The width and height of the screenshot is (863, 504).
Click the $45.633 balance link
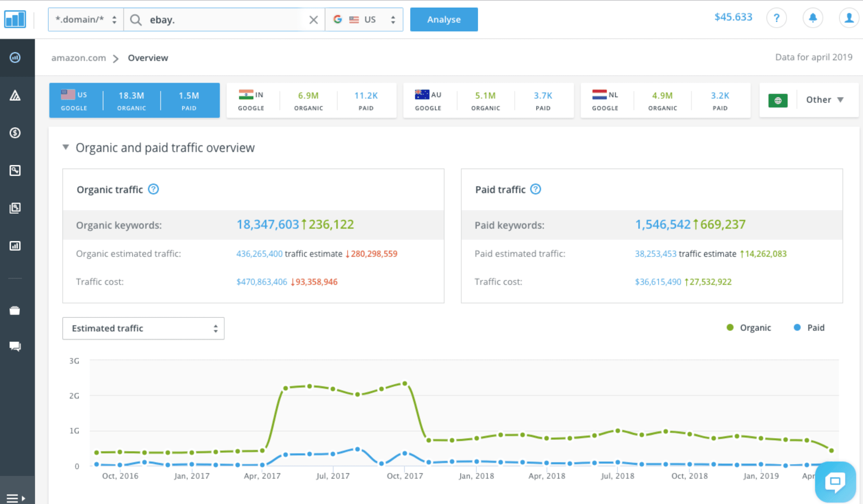(733, 17)
